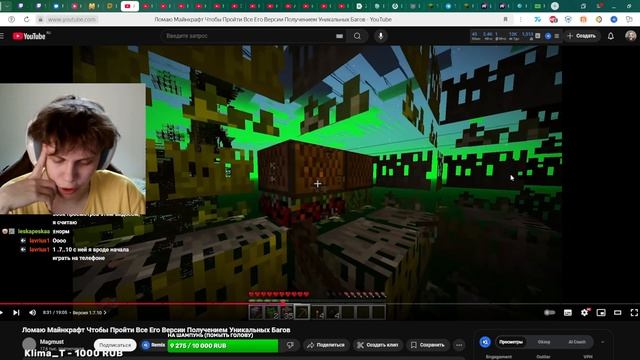Open the notifications bell
640x360 pixels.
tap(611, 36)
